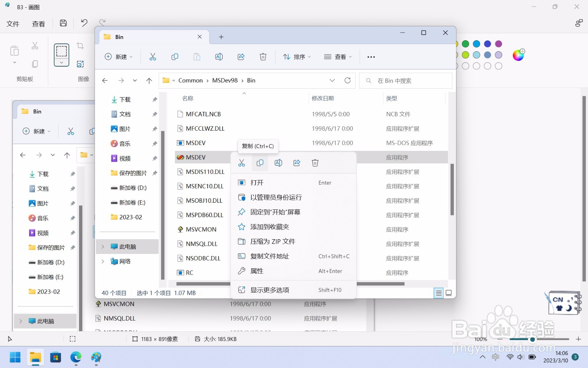Expand This PC in back Explorer window
This screenshot has height=368, width=588.
21,321
